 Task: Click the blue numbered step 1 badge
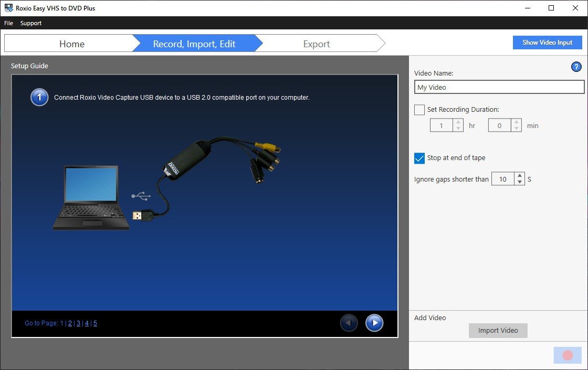[x=39, y=97]
